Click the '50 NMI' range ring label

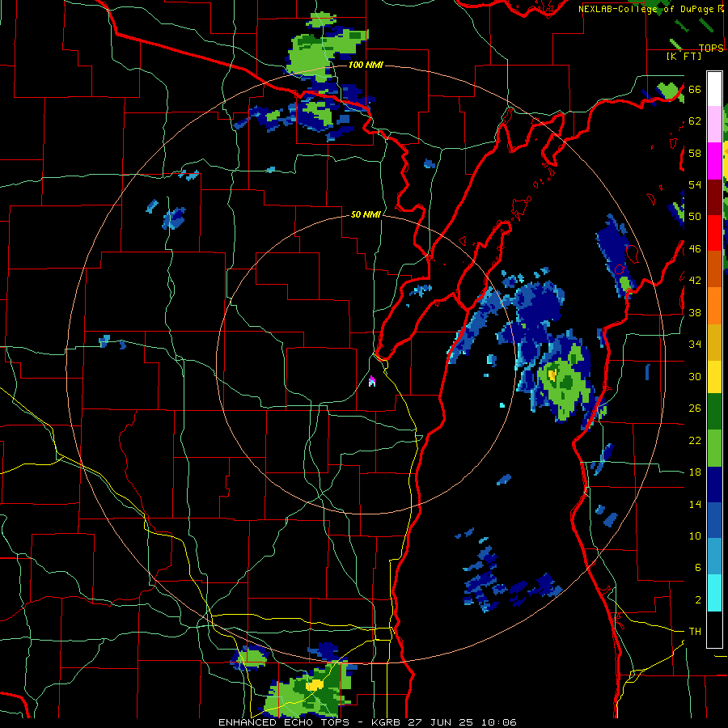point(366,214)
